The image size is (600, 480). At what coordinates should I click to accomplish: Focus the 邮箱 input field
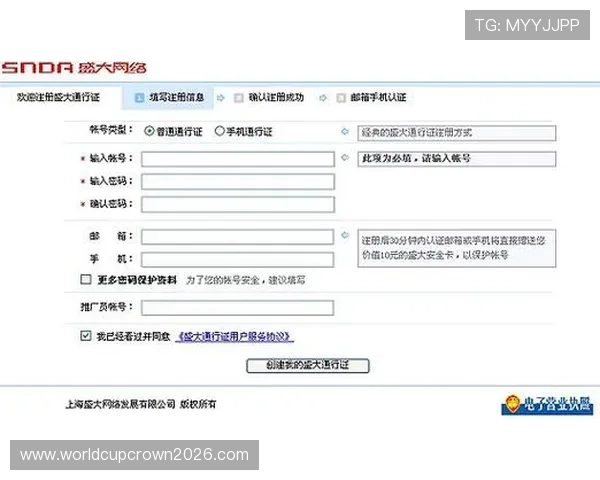pyautogui.click(x=237, y=237)
